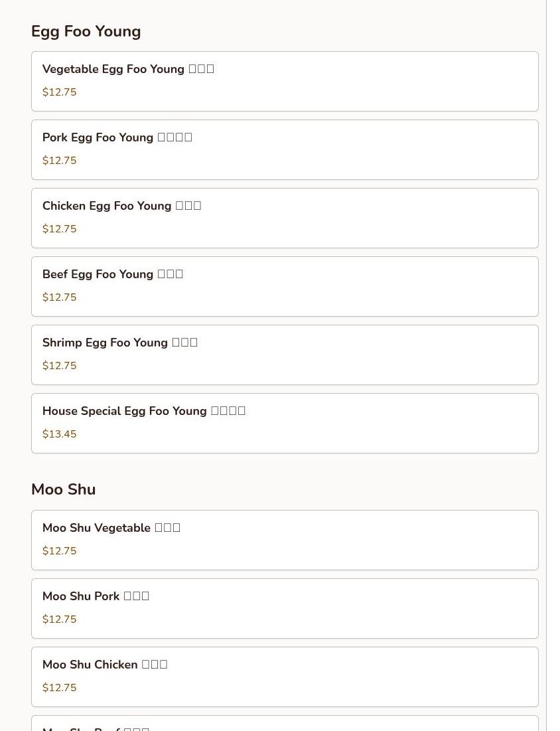Click the Egg Foo Young section heading

86,32
